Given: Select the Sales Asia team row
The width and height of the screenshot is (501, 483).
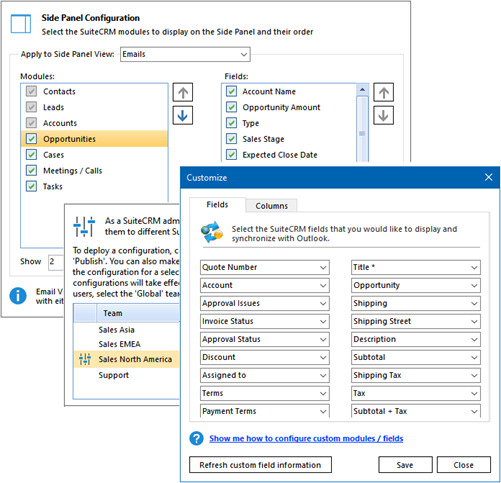Looking at the screenshot, I should click(126, 330).
